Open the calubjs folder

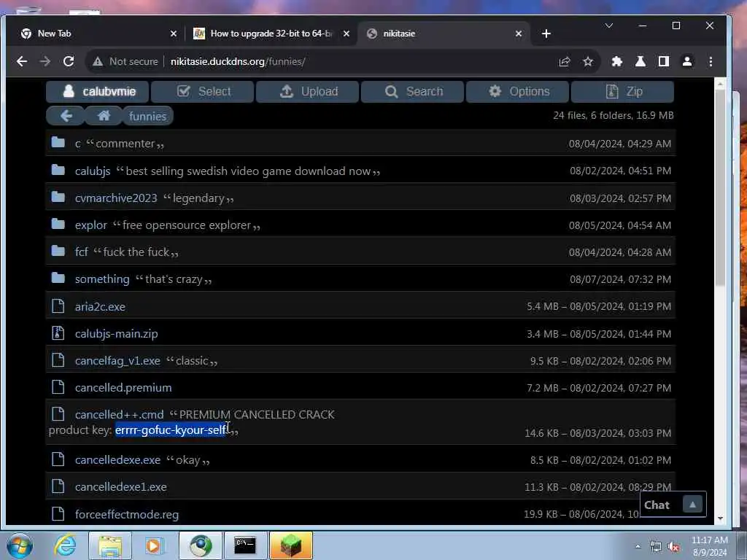tap(93, 171)
